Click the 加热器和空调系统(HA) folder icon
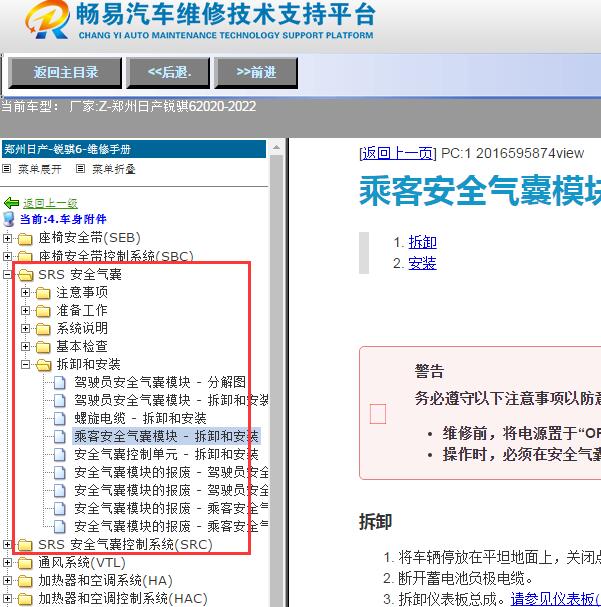The width and height of the screenshot is (601, 607). [25, 581]
